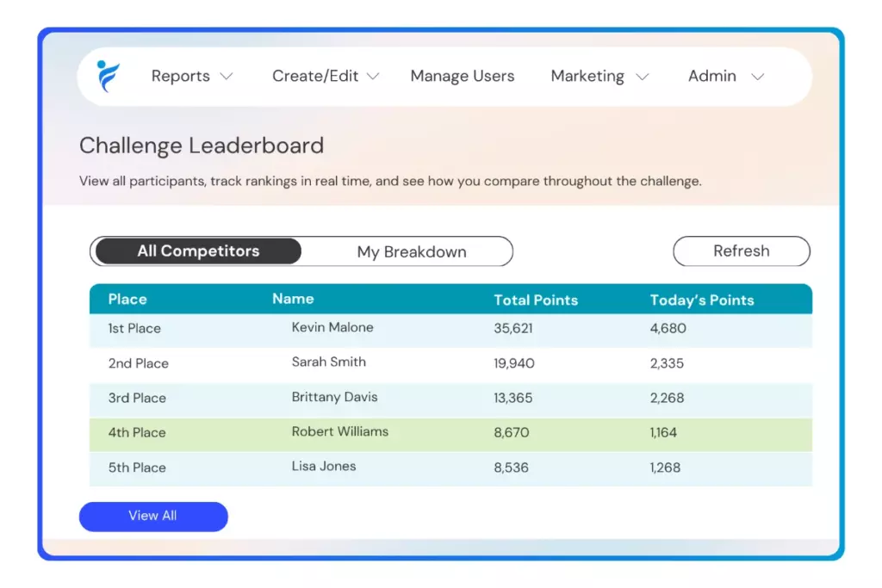Click the Refresh button
This screenshot has height=588, width=882.
click(x=741, y=251)
